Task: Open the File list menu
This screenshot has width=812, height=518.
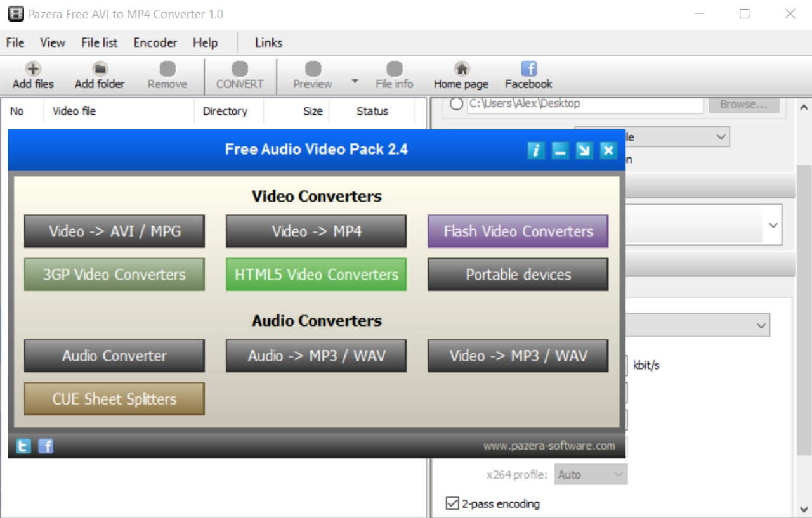Action: pos(100,42)
